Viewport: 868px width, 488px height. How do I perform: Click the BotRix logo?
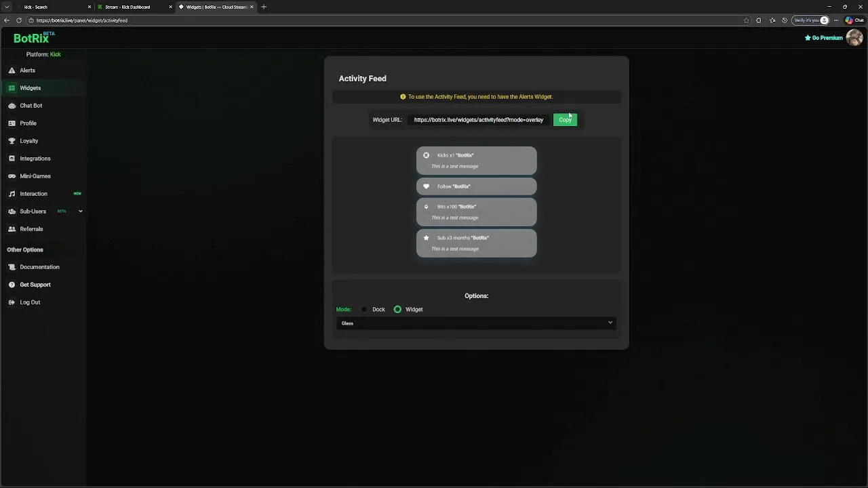point(33,38)
